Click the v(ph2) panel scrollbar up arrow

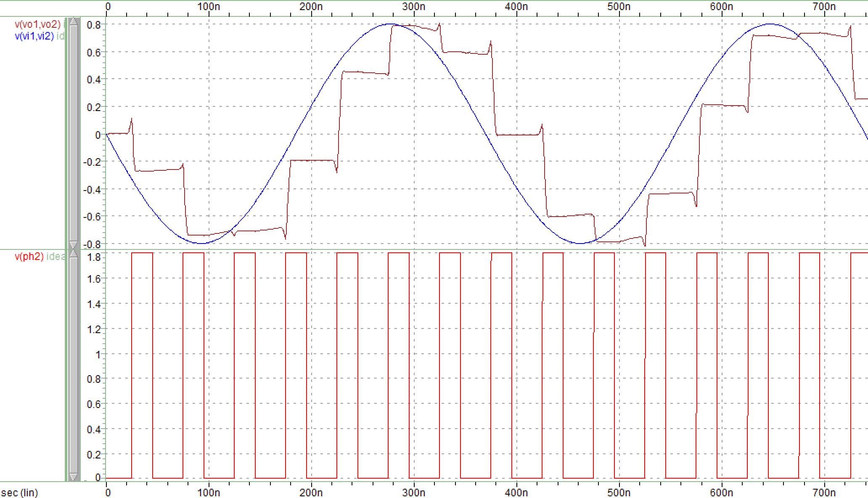coord(74,254)
